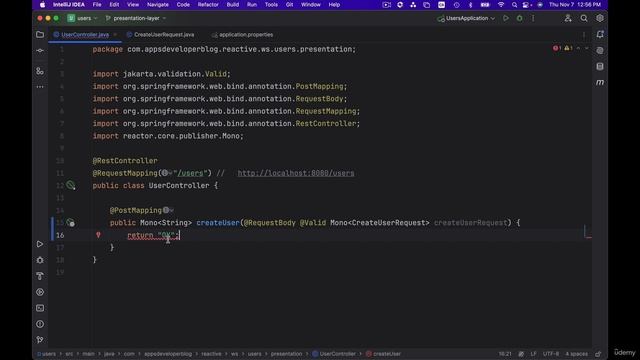
Task: Open UsersApplication run configuration dropdown
Action: tap(466, 18)
